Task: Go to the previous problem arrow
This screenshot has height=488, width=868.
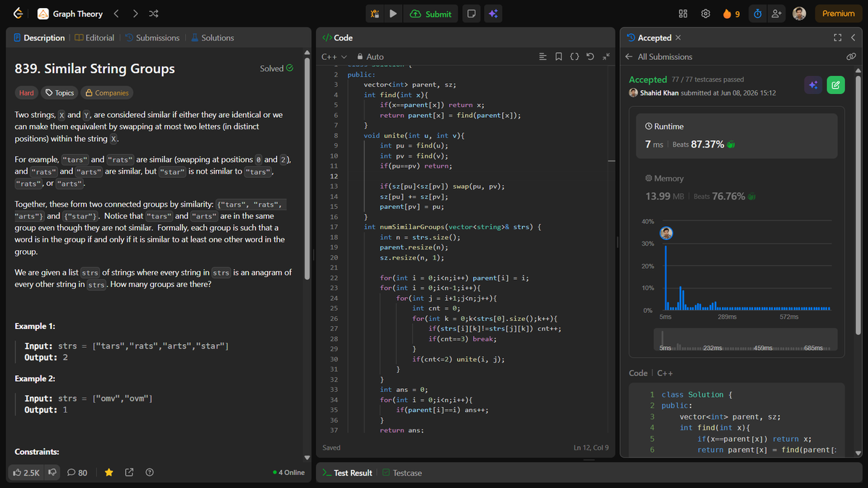Action: (117, 14)
